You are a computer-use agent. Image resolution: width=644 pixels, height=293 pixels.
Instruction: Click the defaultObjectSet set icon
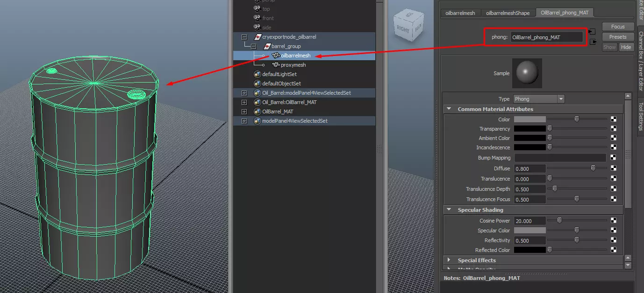257,84
